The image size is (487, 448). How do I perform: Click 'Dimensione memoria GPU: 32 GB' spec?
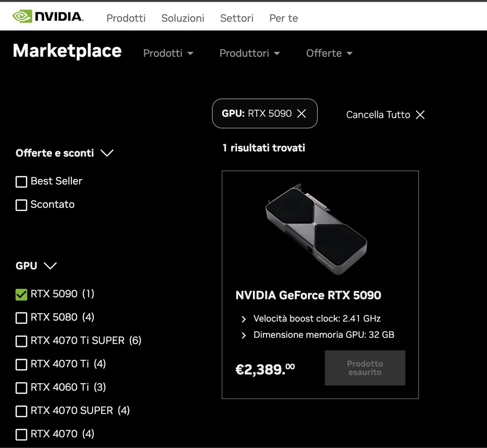(x=324, y=335)
